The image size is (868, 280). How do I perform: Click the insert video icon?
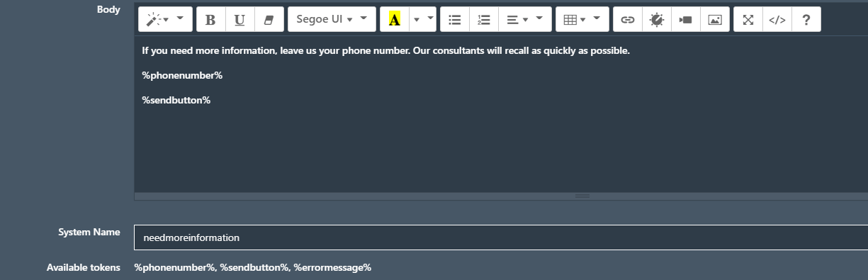click(685, 20)
